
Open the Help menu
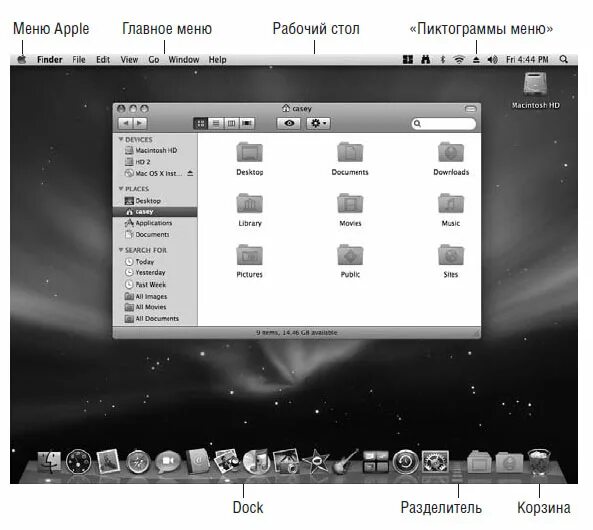[x=217, y=60]
